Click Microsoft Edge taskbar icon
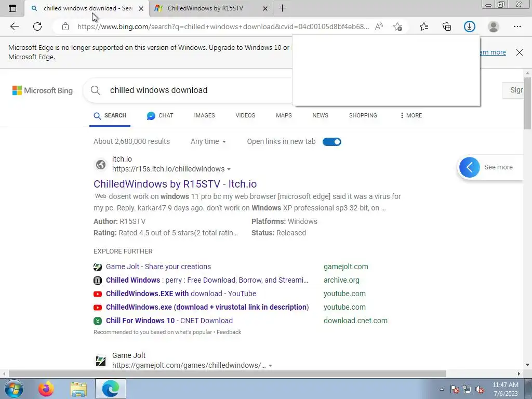The height and width of the screenshot is (399, 532). [111, 389]
